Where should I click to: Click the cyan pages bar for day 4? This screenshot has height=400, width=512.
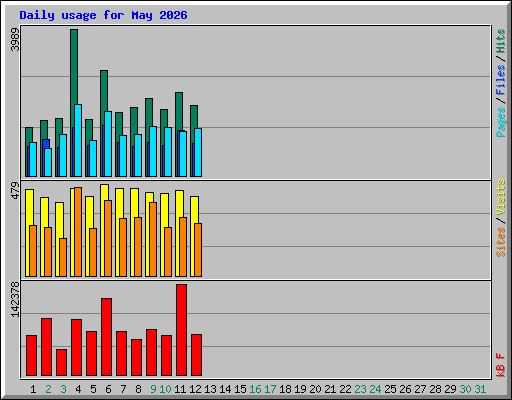pyautogui.click(x=78, y=141)
